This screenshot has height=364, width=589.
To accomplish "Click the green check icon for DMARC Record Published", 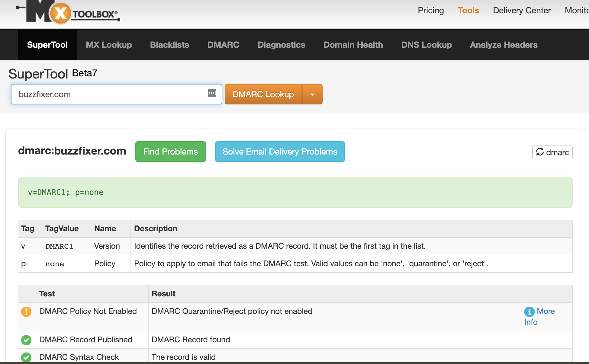I will click(26, 340).
